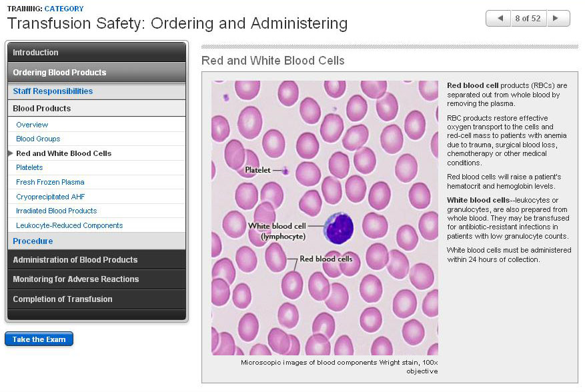Expand Administration of Blood Products section
The width and height of the screenshot is (585, 392).
(97, 260)
